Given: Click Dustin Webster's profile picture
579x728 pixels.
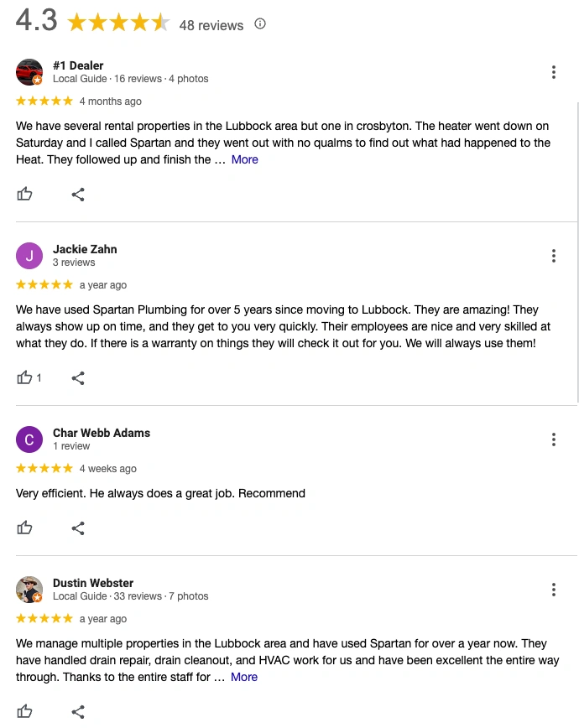Looking at the screenshot, I should 29,590.
